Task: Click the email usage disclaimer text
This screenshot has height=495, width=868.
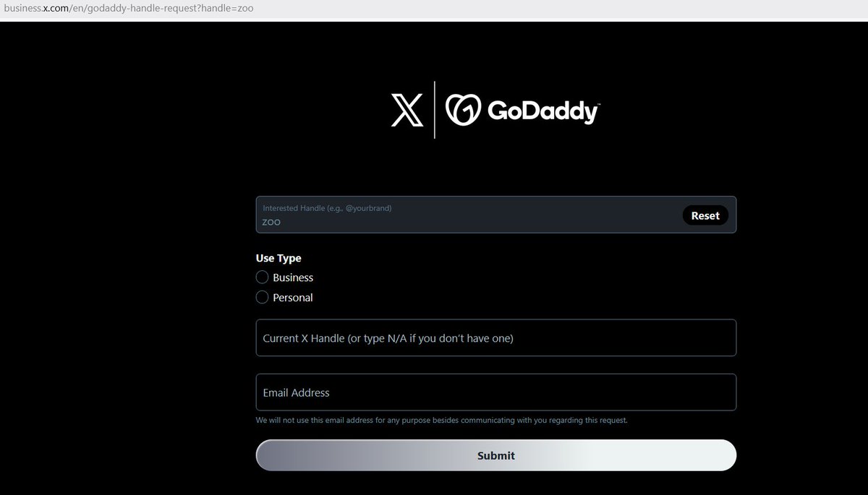Action: (442, 420)
